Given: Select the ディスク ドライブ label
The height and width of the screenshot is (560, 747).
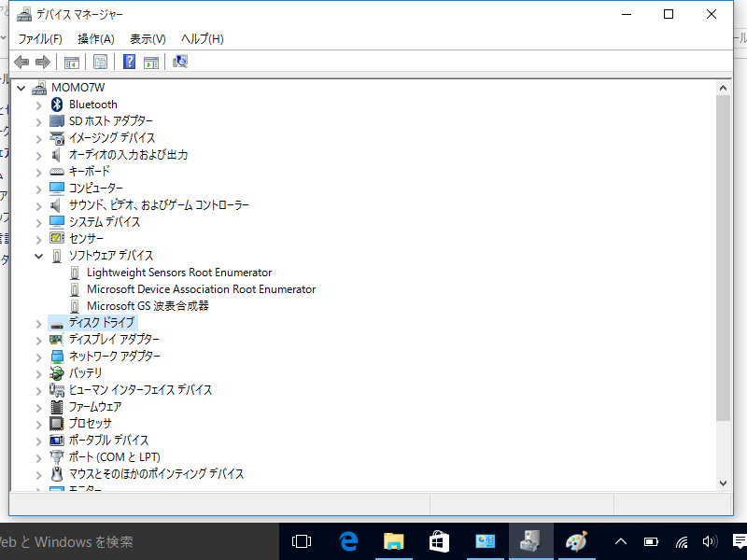Looking at the screenshot, I should 102,322.
